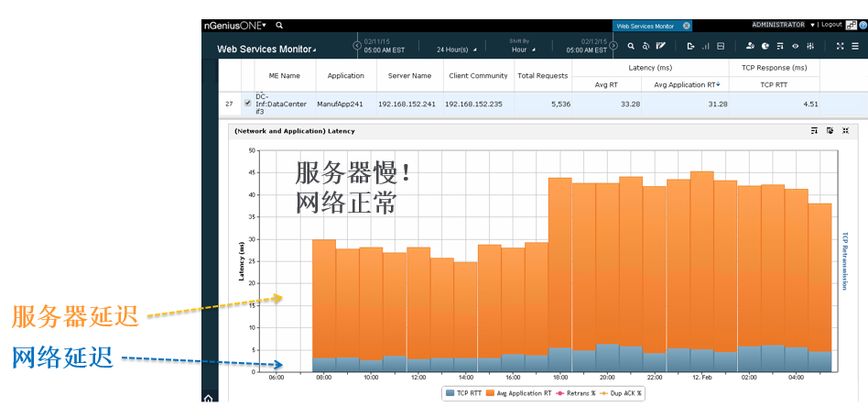
Task: Step time range forward with right arrow
Action: [613, 46]
